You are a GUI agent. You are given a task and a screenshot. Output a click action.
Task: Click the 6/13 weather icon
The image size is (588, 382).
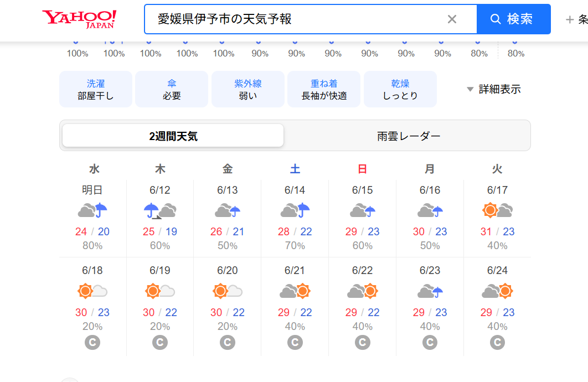tap(227, 210)
